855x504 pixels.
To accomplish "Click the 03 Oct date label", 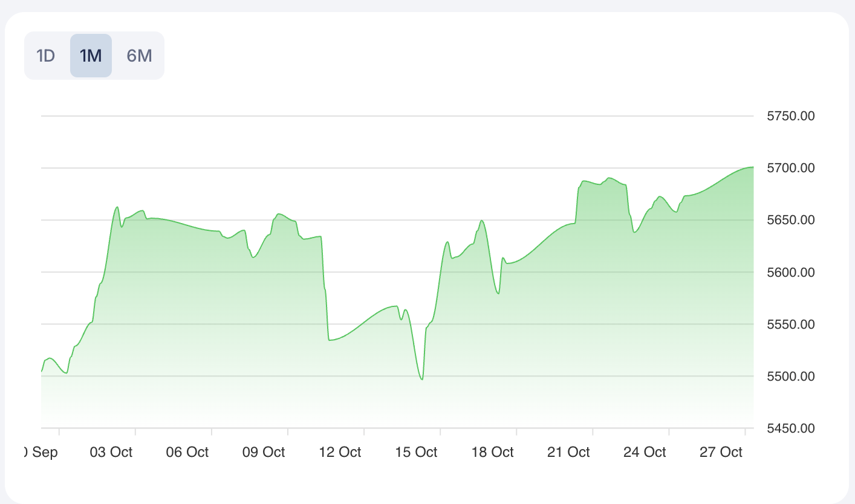I will 112,452.
